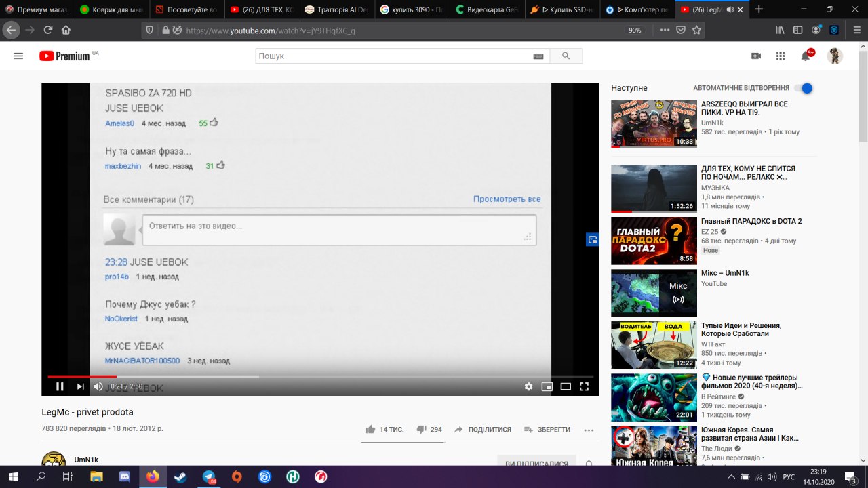The height and width of the screenshot is (488, 868).
Task: Dislike the video (294)
Action: pos(429,430)
